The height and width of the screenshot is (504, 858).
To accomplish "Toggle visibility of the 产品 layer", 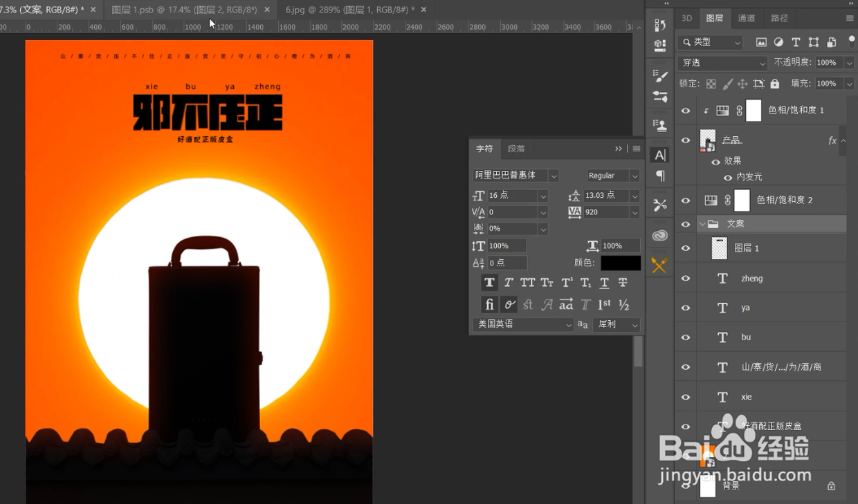I will [686, 140].
